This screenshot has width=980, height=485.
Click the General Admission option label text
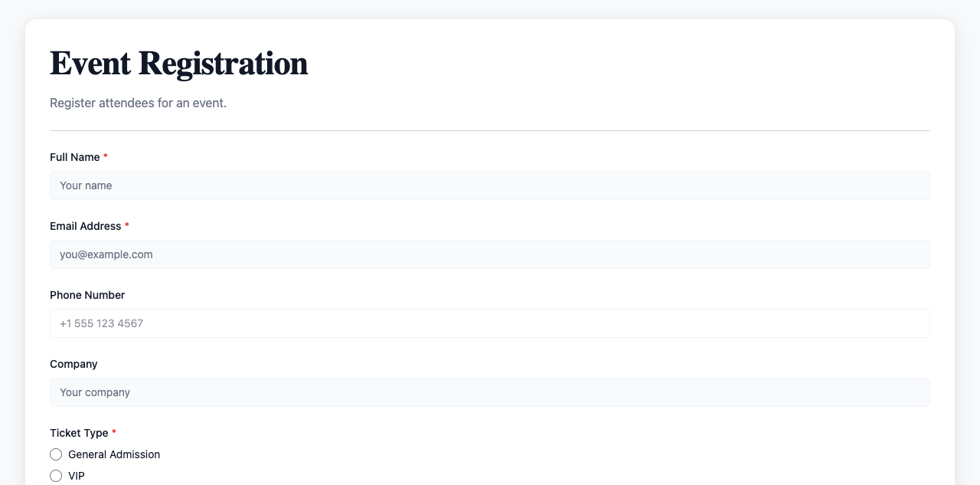click(x=114, y=454)
